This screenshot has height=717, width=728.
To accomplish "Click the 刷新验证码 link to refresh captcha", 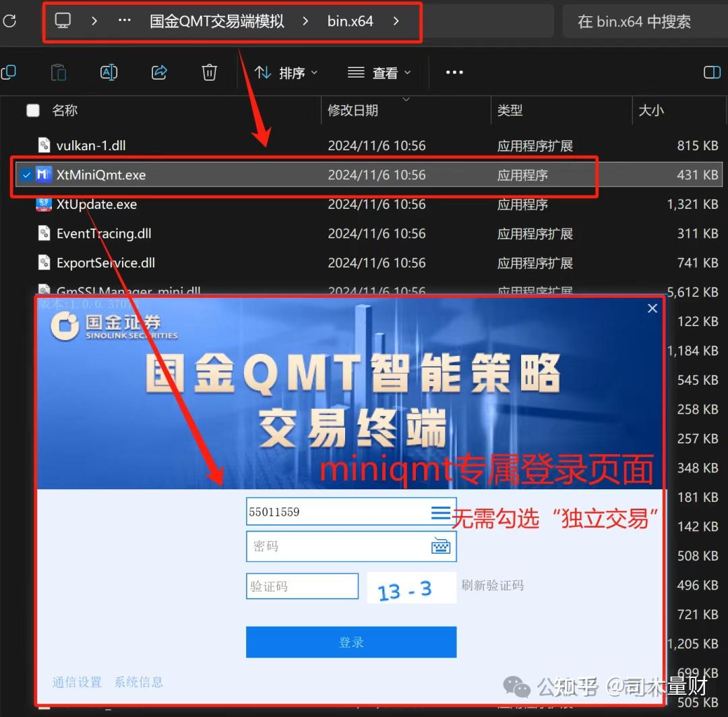I will (493, 585).
